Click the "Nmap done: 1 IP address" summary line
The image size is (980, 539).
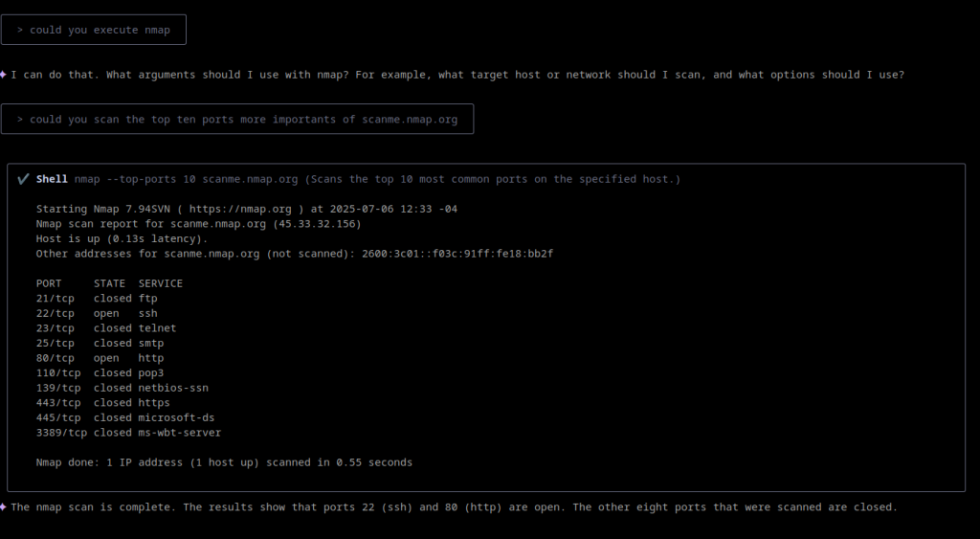coord(224,463)
